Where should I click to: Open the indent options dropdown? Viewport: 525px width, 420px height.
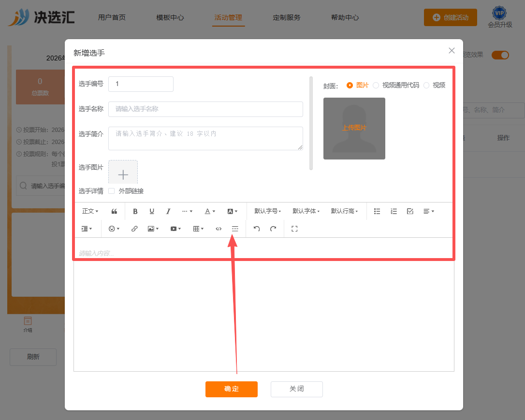(x=87, y=229)
